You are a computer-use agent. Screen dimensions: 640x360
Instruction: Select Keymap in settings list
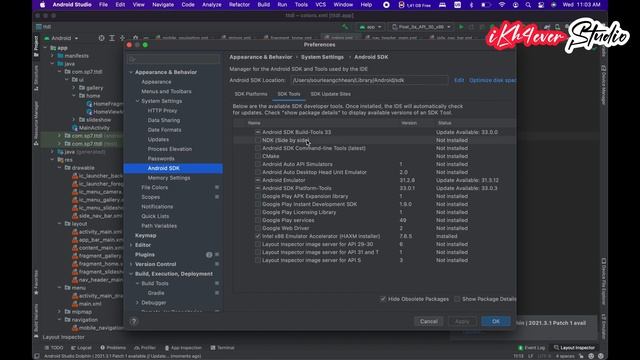[x=146, y=236]
